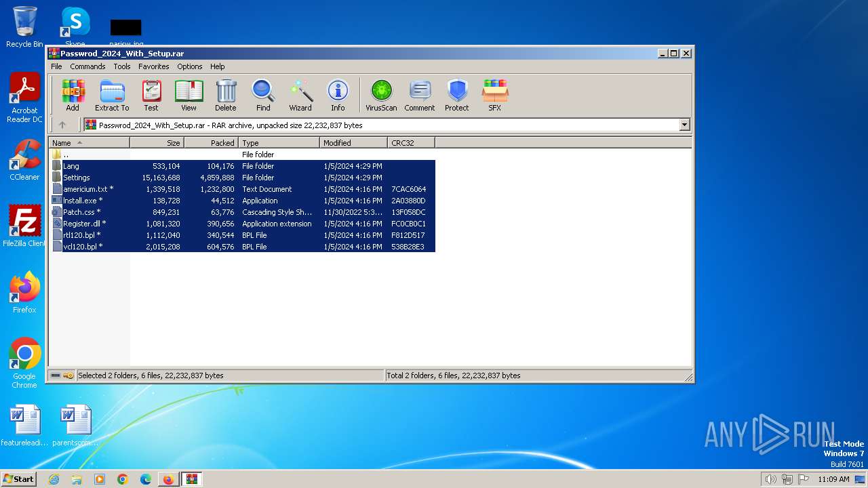Click the Test archive icon
868x488 pixels.
[x=151, y=95]
